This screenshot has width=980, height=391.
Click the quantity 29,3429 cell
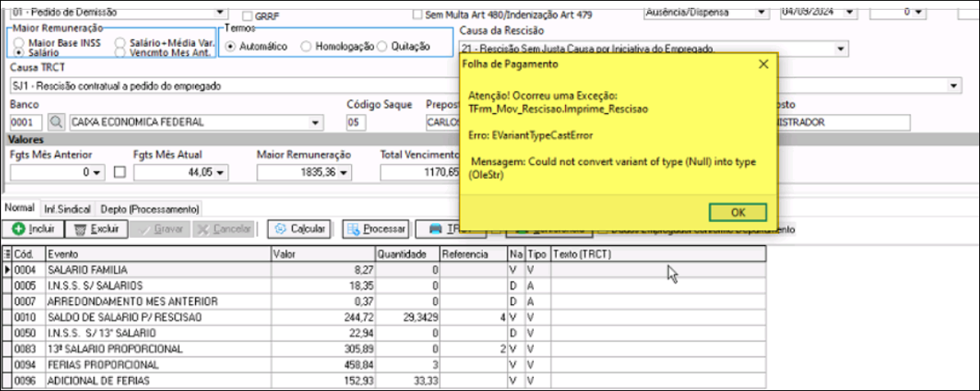tap(408, 317)
